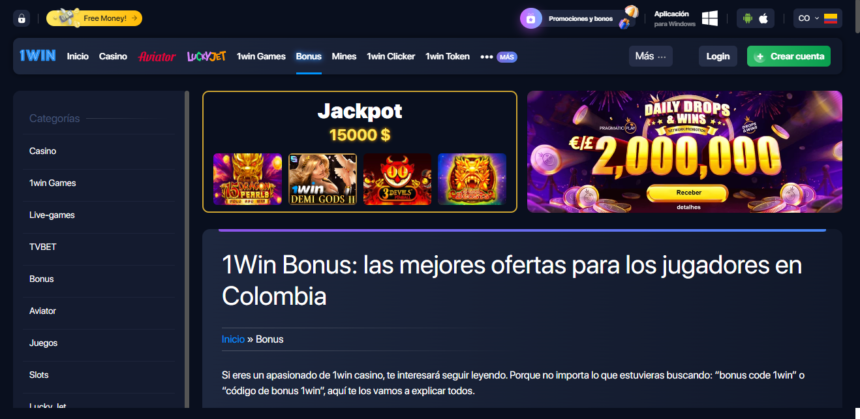Click the sidebar vertical scrollbar

(x=187, y=249)
